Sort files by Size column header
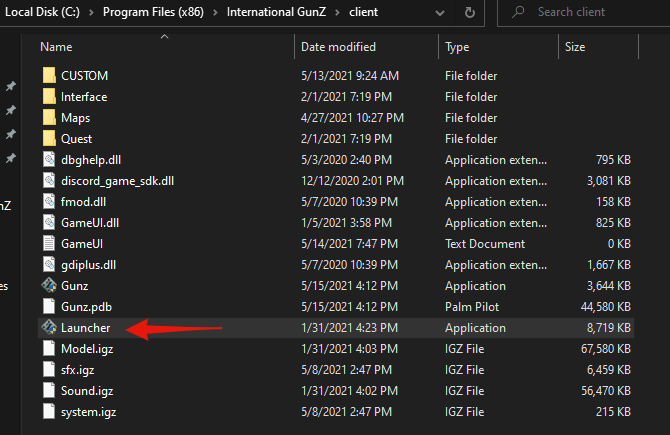 575,47
